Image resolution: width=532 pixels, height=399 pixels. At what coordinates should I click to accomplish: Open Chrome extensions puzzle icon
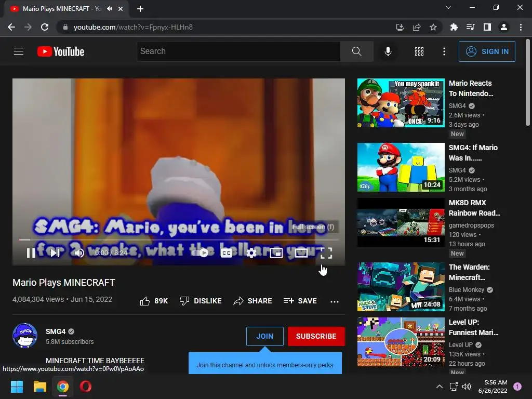point(454,27)
